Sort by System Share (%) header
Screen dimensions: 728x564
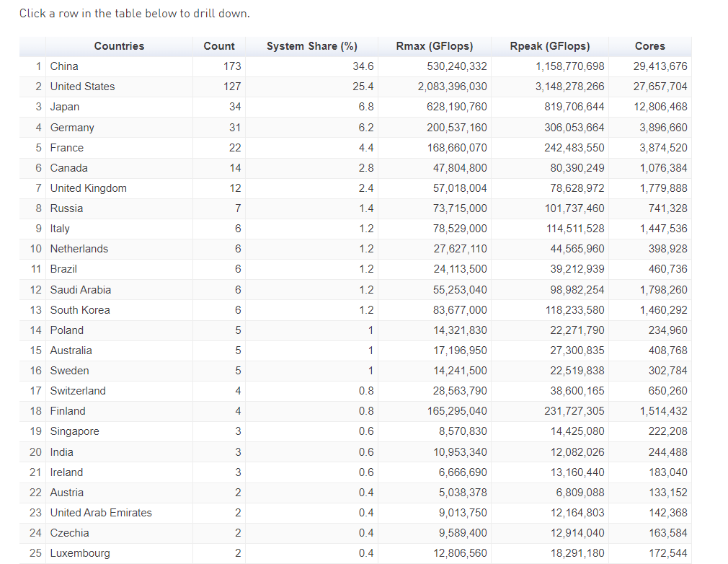pyautogui.click(x=311, y=46)
